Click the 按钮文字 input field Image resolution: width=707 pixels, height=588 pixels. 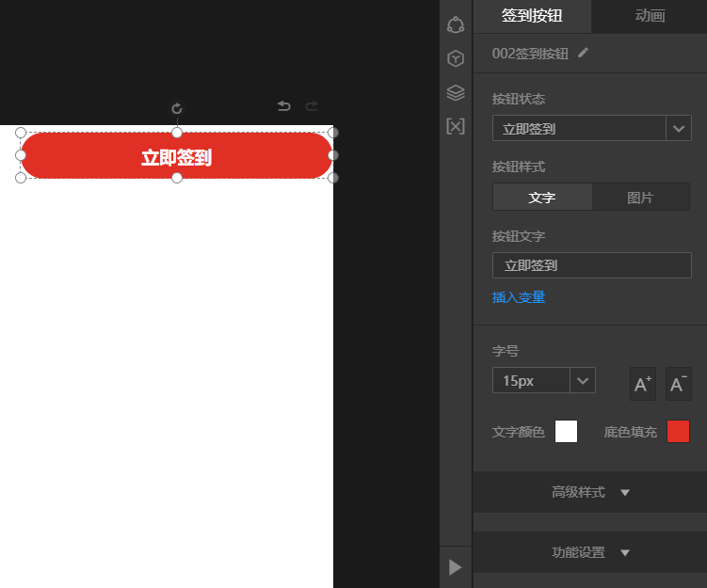click(592, 265)
